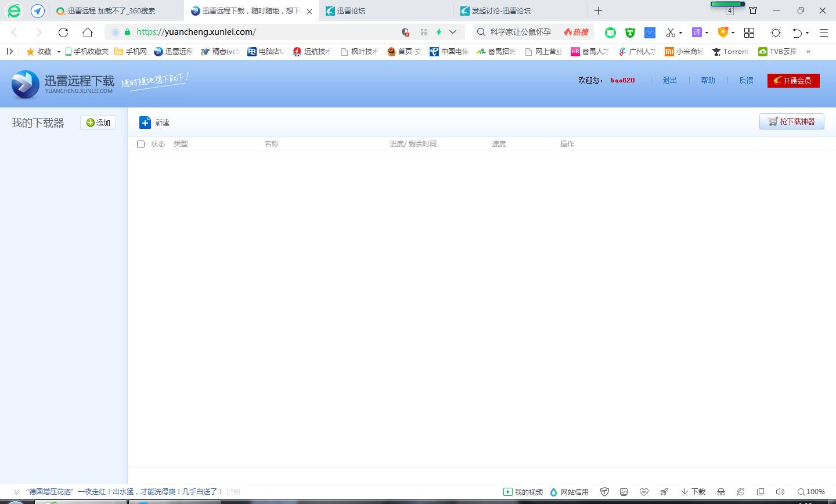Open the 下载 downloads icon in status bar
Image resolution: width=836 pixels, height=504 pixels.
(x=693, y=492)
